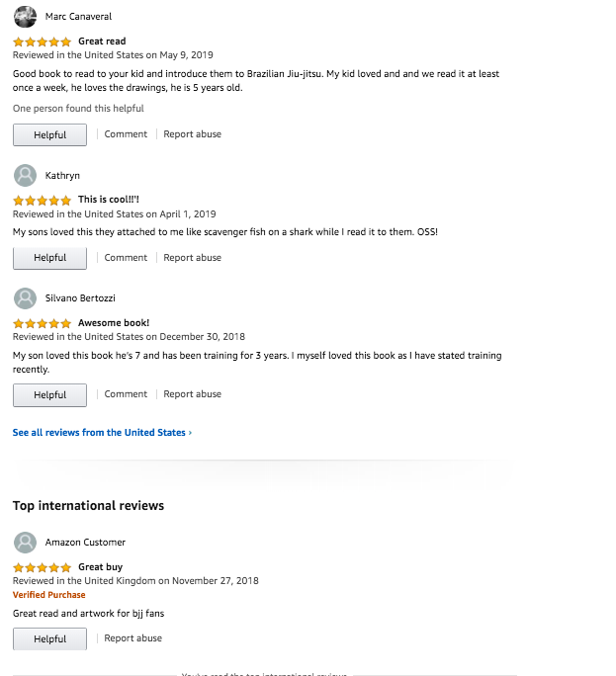Report abuse on Silvano Bertozzi's review
The image size is (616, 676).
click(x=192, y=394)
